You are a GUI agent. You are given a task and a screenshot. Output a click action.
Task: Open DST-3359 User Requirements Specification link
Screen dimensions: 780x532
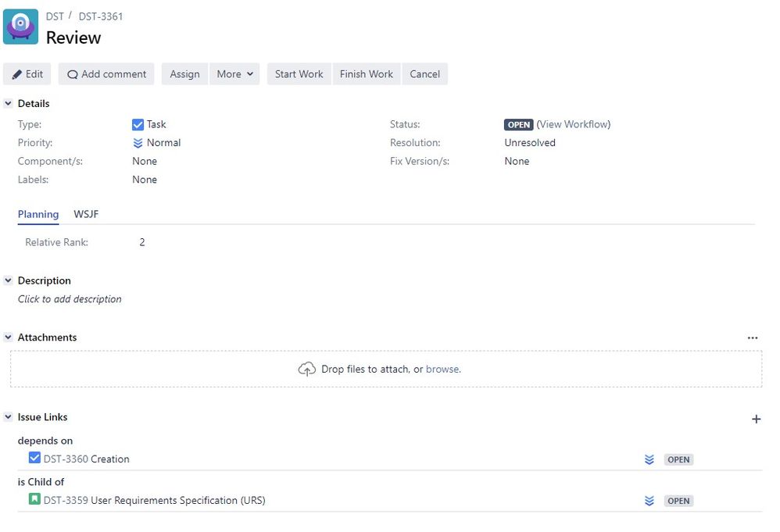click(x=154, y=500)
